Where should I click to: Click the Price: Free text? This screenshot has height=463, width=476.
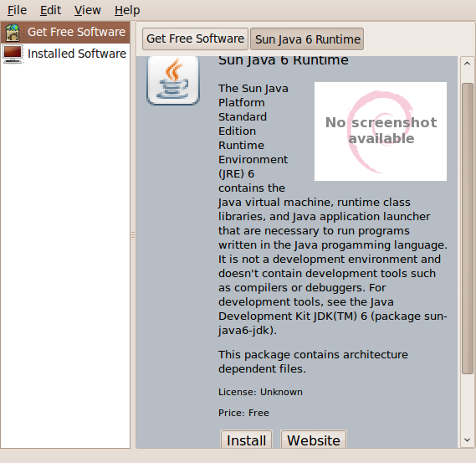pos(243,413)
